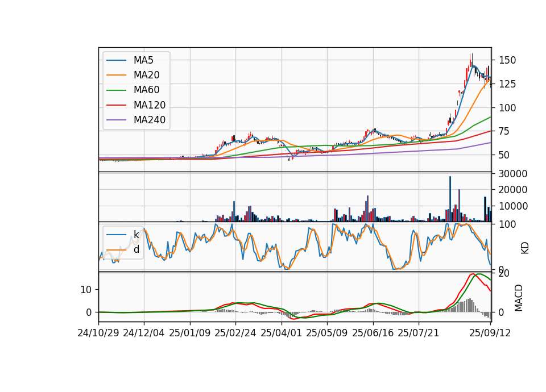546x392 pixels.
Task: Click the 30000 volume axis label
Action: 513,174
